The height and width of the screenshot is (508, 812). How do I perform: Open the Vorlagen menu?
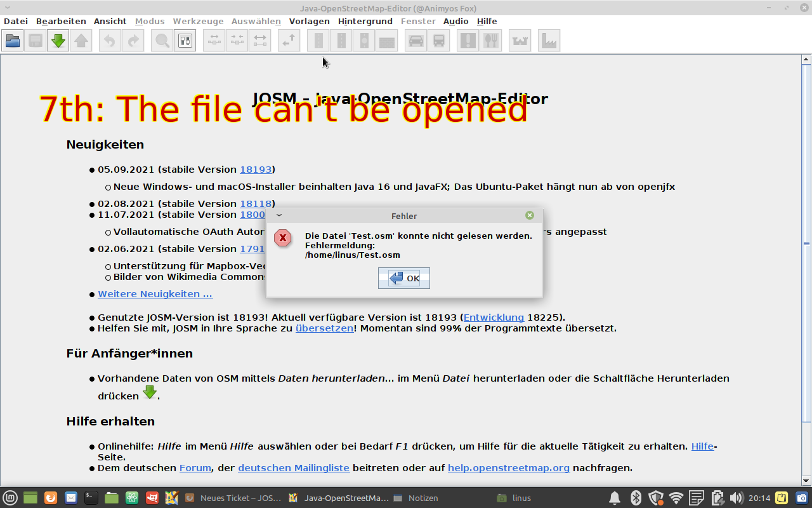[x=309, y=21]
